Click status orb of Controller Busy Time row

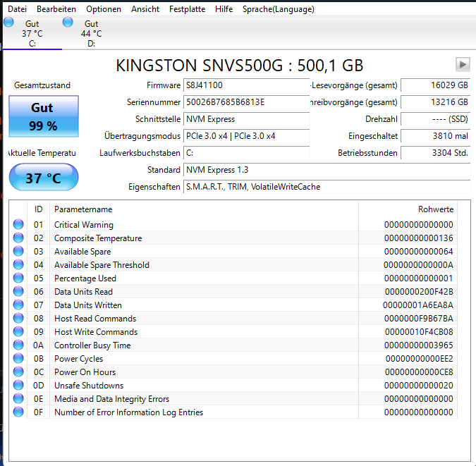[18, 345]
